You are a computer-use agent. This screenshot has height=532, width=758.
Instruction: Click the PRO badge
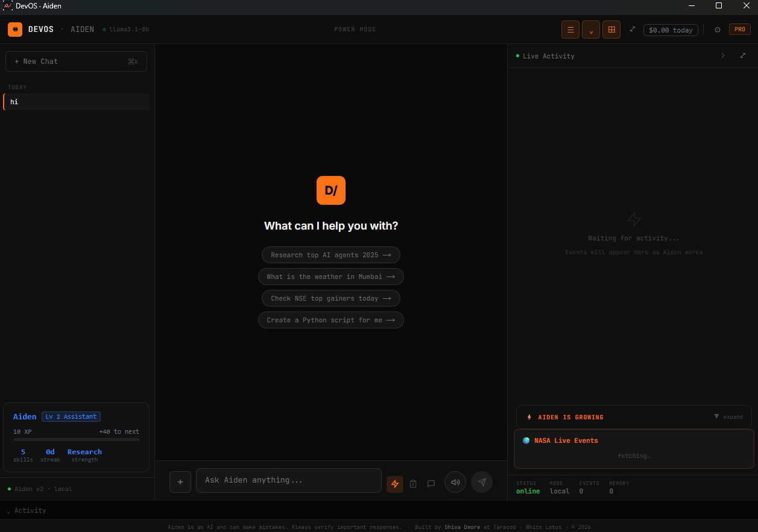click(740, 30)
